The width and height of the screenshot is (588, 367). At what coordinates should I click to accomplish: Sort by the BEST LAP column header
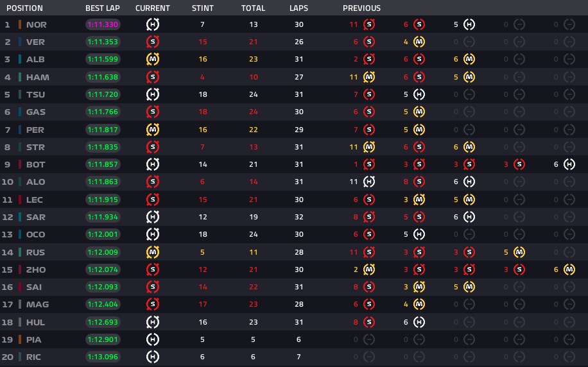point(102,8)
